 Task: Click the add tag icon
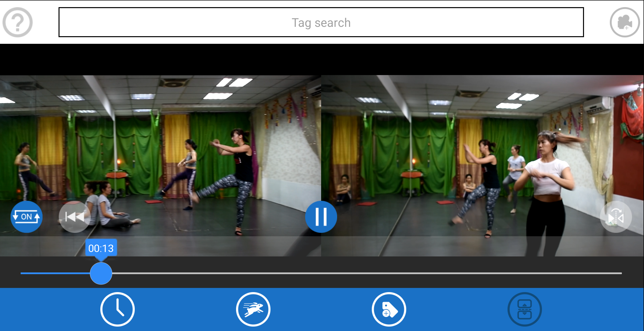(389, 309)
